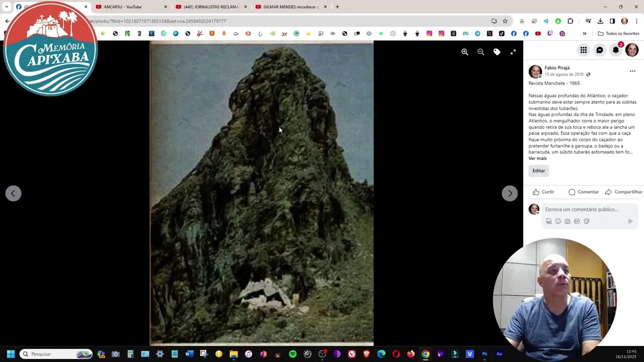Viewport: 644px width, 362px height.
Task: Go to the next photo arrow
Action: coord(510,193)
